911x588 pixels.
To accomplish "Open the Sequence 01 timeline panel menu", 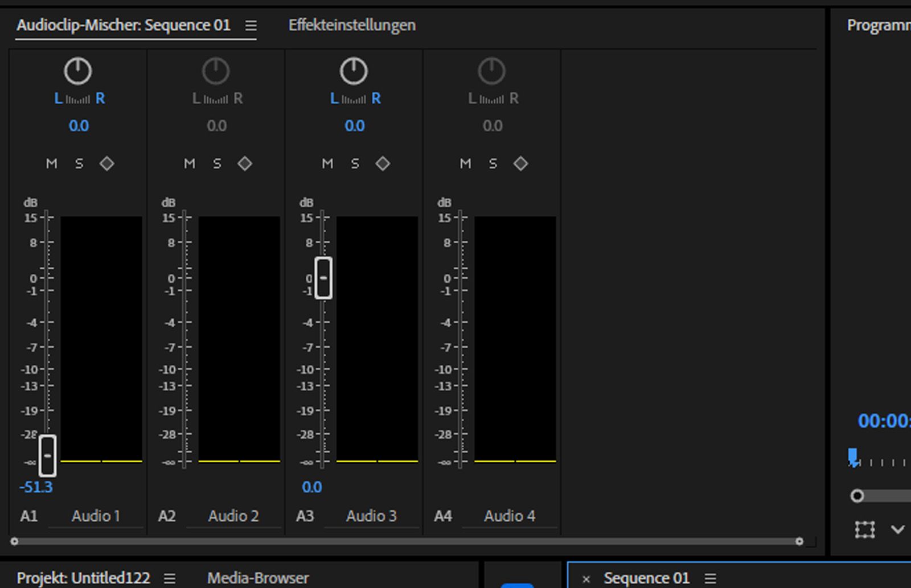I will [x=710, y=578].
